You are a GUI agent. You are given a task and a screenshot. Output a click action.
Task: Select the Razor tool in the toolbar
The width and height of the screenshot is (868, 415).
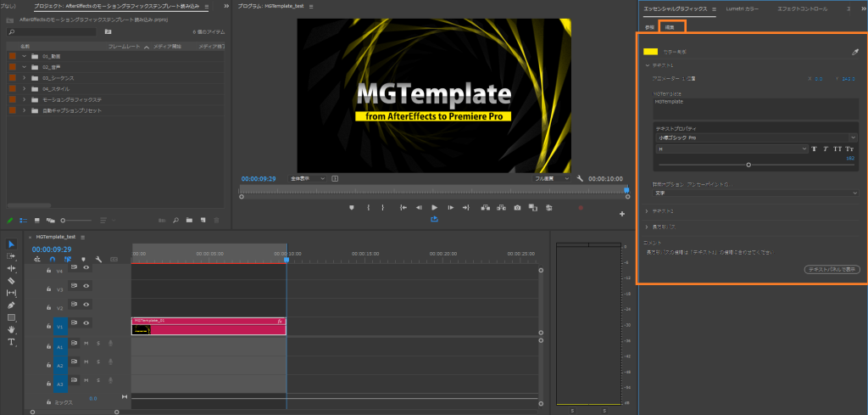tap(11, 280)
